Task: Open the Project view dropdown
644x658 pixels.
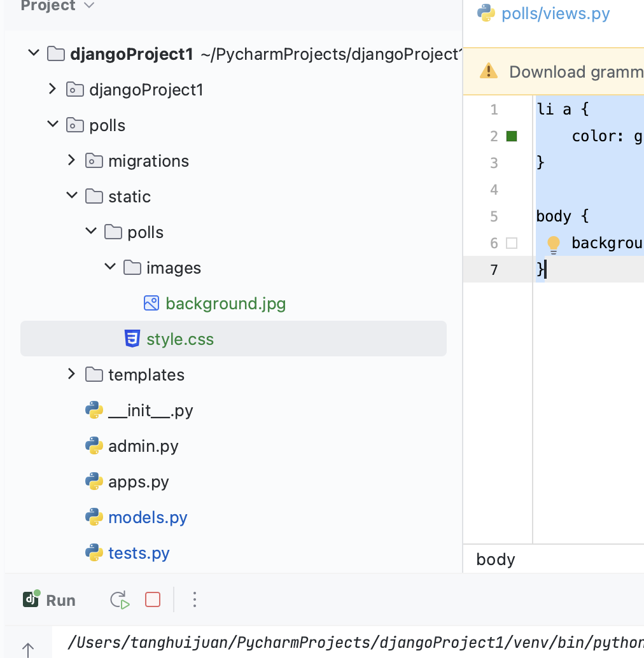Action: click(89, 6)
